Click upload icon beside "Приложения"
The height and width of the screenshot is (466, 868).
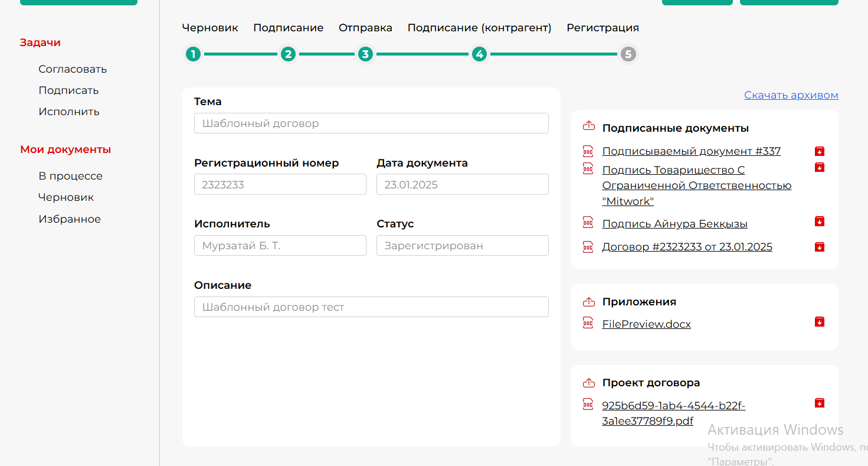pyautogui.click(x=588, y=302)
